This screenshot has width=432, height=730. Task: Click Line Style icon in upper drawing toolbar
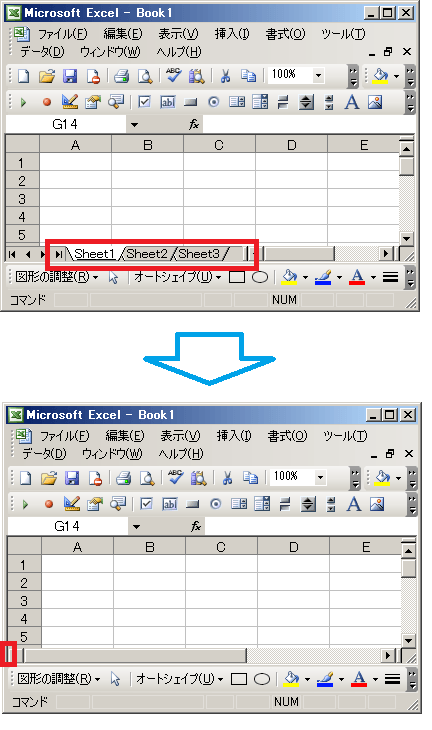click(x=391, y=277)
